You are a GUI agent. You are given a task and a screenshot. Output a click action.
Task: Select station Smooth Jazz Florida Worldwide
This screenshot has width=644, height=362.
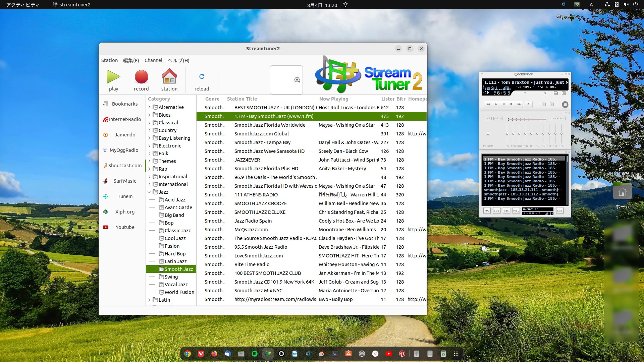pyautogui.click(x=311, y=125)
